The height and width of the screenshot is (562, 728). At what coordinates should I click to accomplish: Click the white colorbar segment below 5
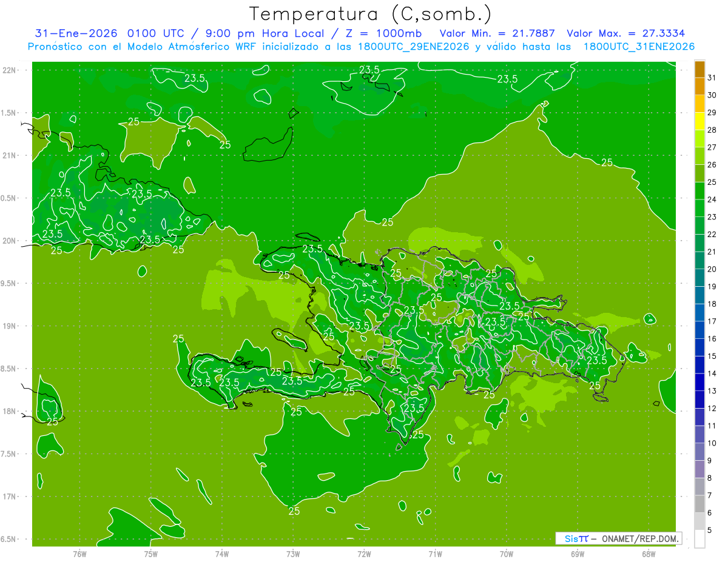click(x=699, y=539)
